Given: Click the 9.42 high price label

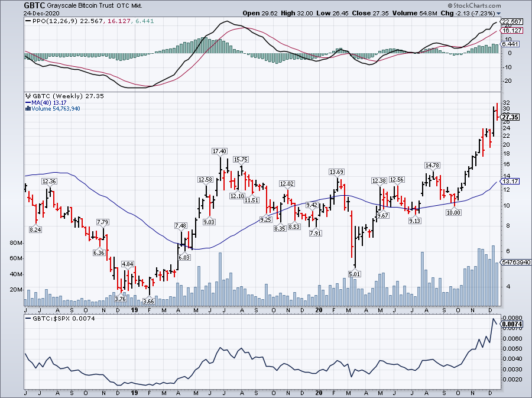Looking at the screenshot, I should [312, 205].
